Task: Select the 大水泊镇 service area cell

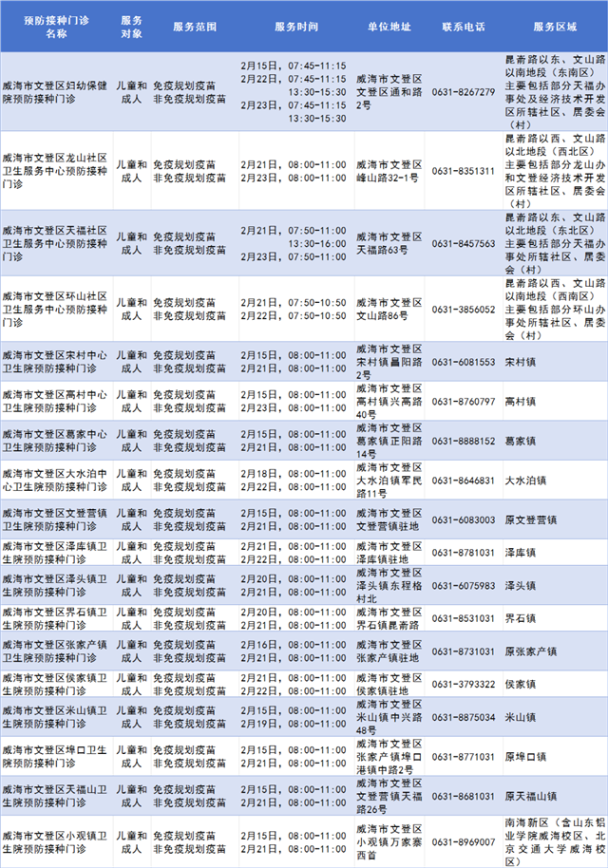Action: click(525, 481)
